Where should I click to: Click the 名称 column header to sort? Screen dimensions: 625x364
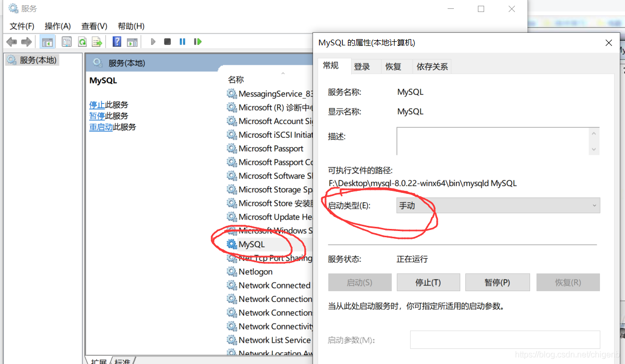click(236, 80)
